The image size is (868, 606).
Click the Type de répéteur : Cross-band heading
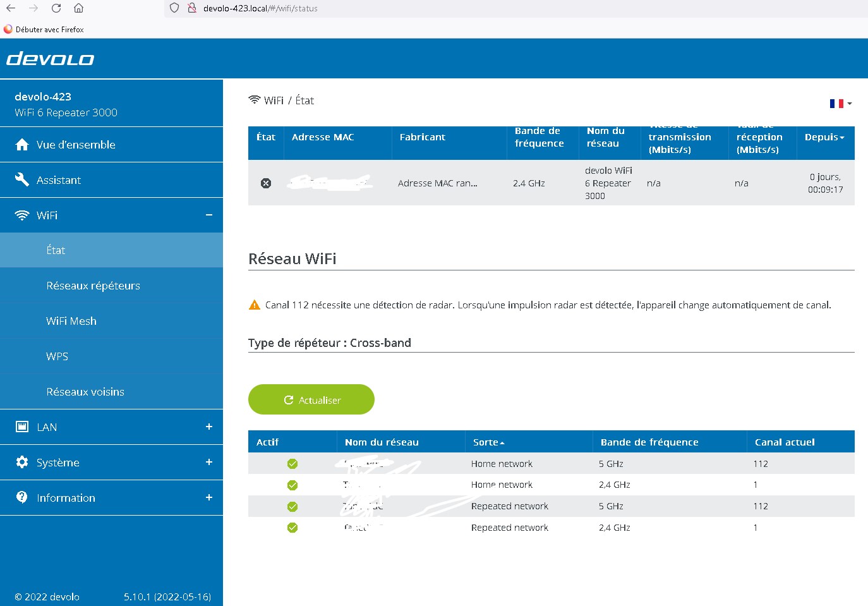click(330, 343)
